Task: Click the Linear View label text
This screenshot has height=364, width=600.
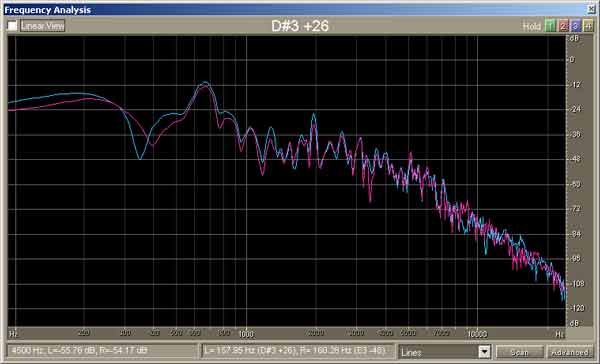Action: [42, 26]
